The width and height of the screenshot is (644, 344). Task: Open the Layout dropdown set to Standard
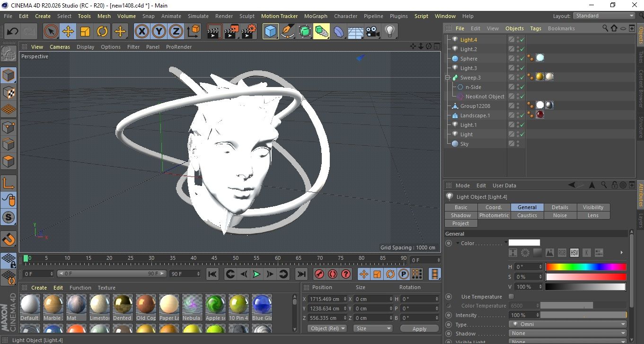604,16
